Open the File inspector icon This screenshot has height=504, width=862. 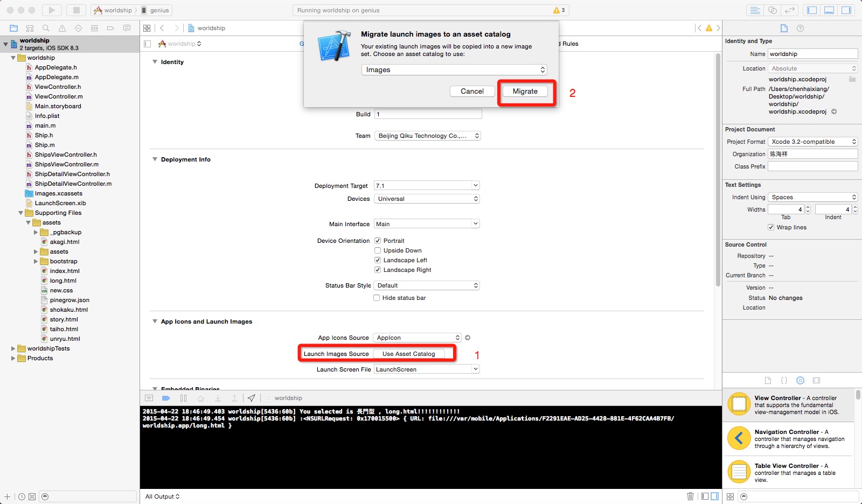click(x=784, y=29)
